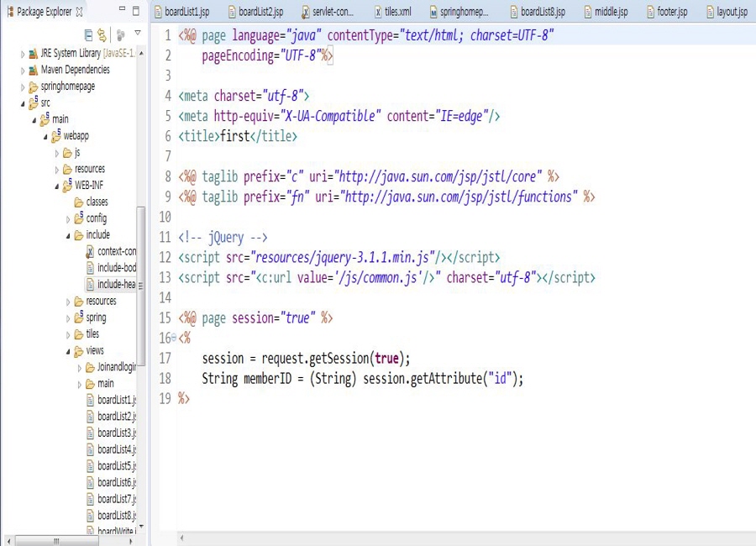This screenshot has width=756, height=546.
Task: Select boardList1 file in the views tree
Action: click(x=112, y=400)
